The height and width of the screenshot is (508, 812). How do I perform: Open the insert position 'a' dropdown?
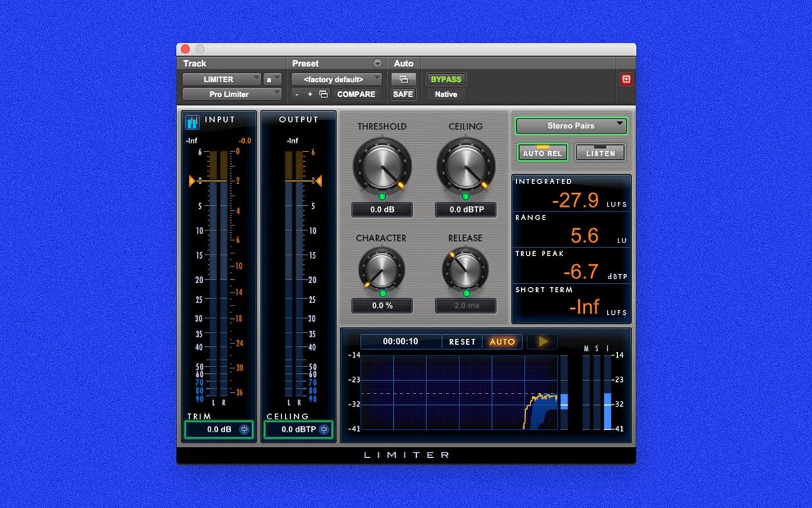[x=272, y=79]
